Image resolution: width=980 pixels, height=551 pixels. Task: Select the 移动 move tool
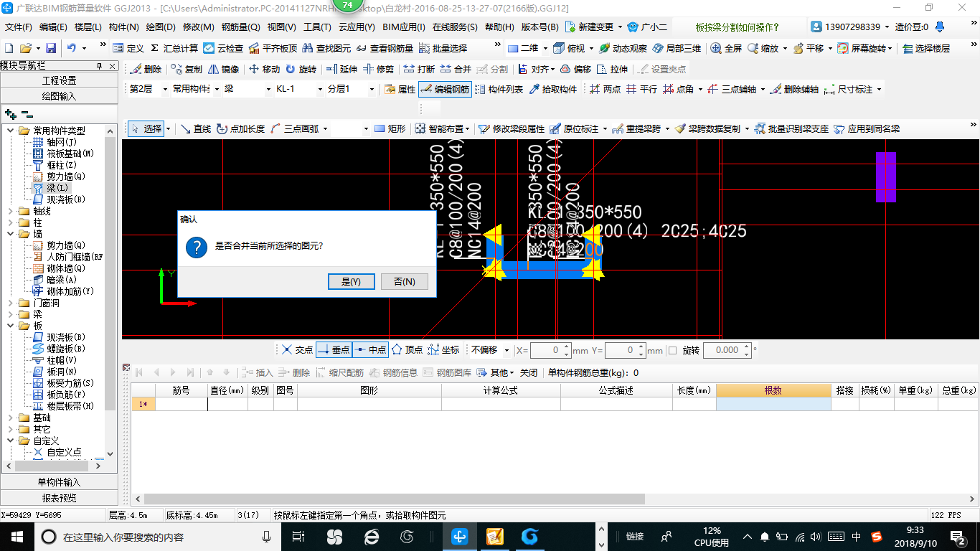pyautogui.click(x=264, y=70)
